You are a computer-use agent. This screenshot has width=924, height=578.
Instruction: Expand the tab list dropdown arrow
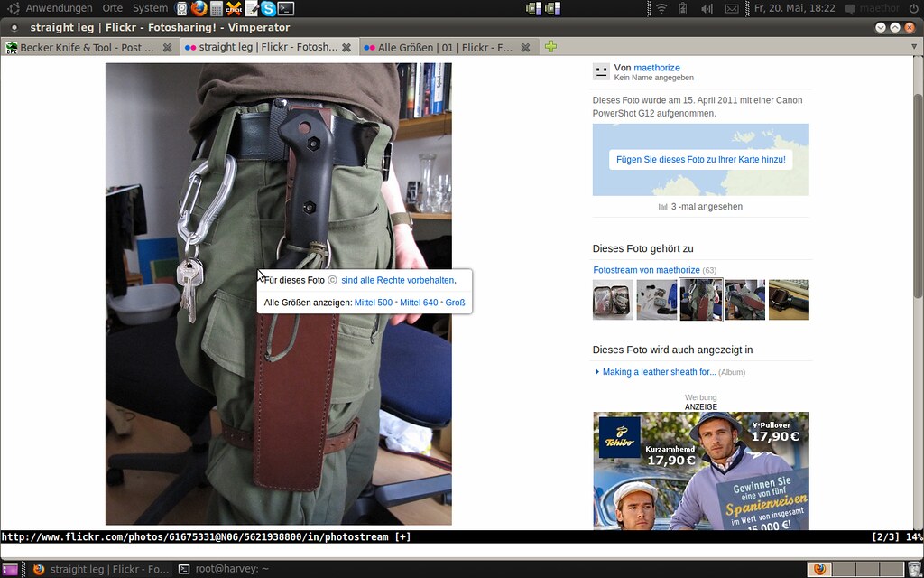pyautogui.click(x=914, y=47)
